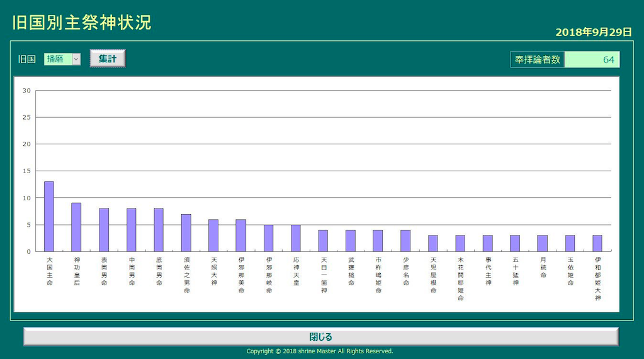
Task: Click the 奉拝論者数 value field showing 64
Action: pos(592,60)
